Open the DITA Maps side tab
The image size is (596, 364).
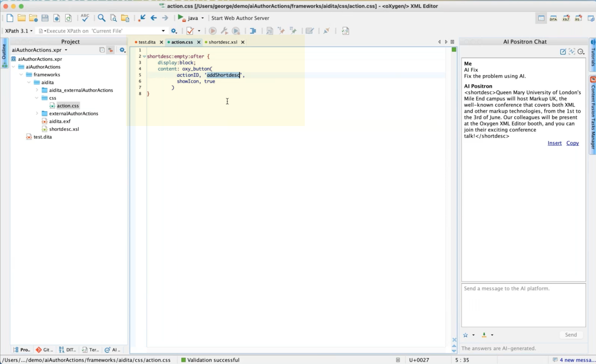[67, 349]
